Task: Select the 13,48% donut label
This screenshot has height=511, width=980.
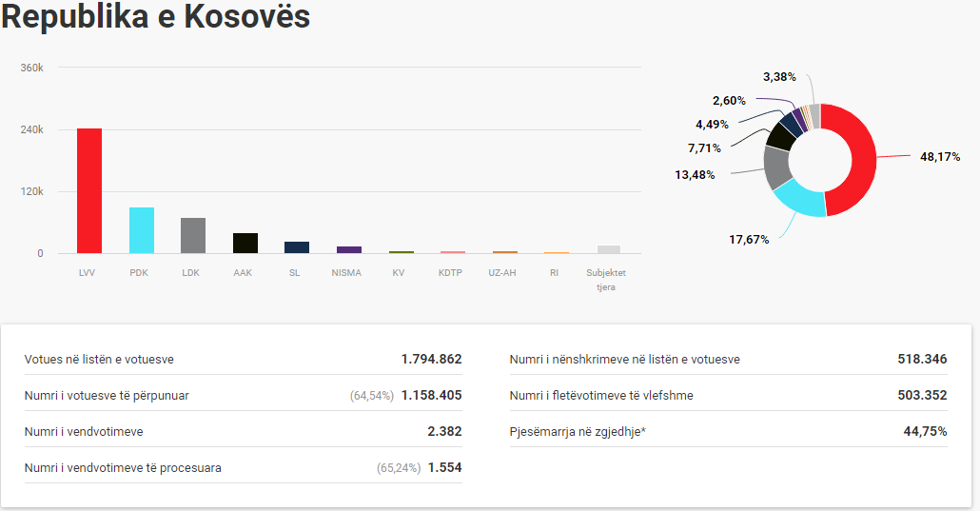Action: click(695, 174)
